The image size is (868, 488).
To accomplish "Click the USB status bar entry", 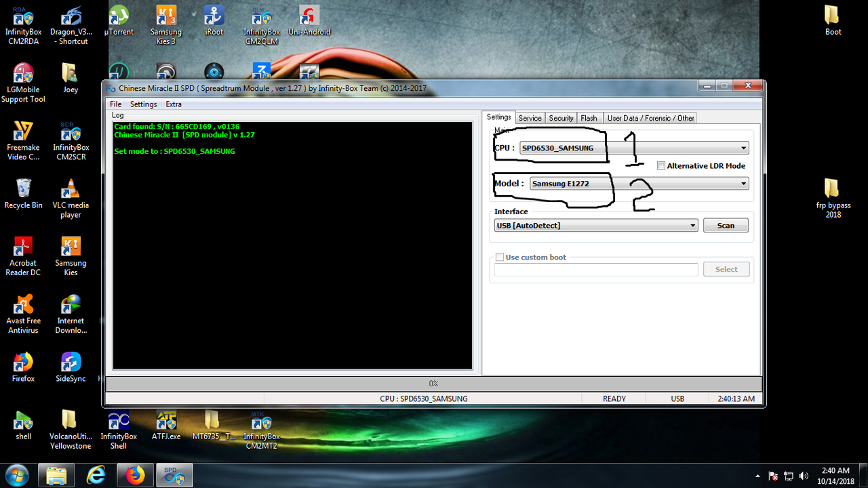I will click(x=677, y=399).
